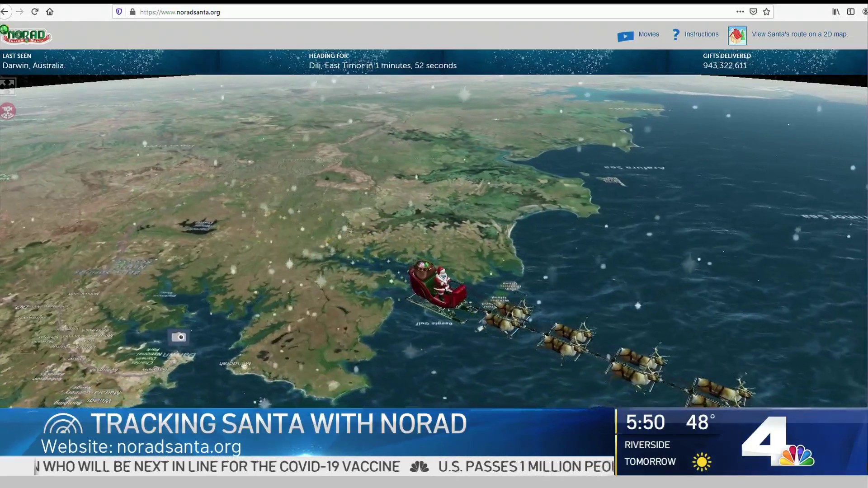Click the 'GIFTS DELIVERED' label

(x=726, y=56)
